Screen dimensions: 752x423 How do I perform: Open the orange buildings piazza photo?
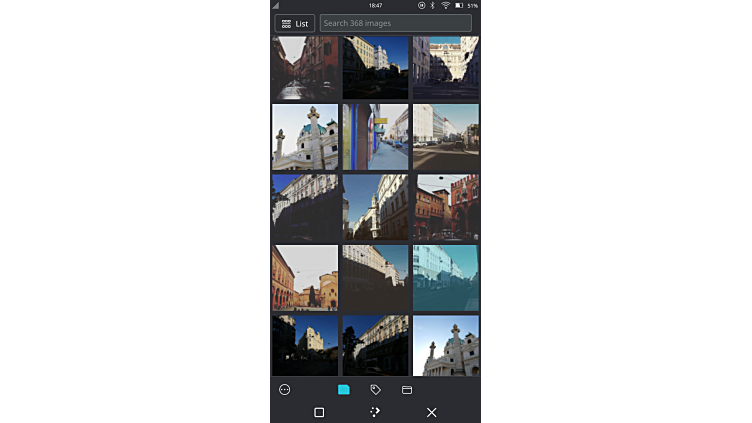pyautogui.click(x=305, y=278)
